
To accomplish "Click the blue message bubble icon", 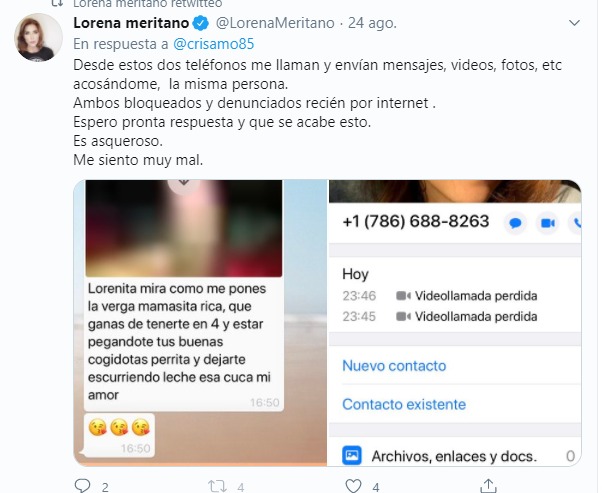I will [515, 223].
